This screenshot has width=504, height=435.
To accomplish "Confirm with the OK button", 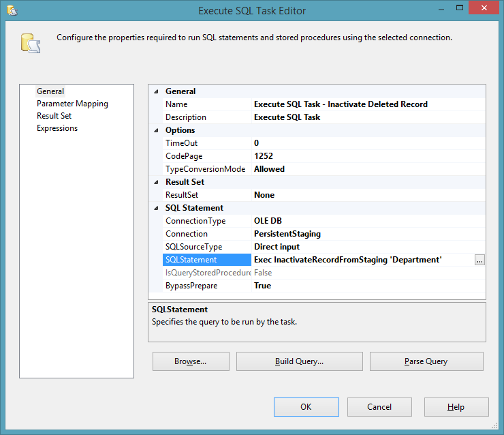I will tap(306, 407).
